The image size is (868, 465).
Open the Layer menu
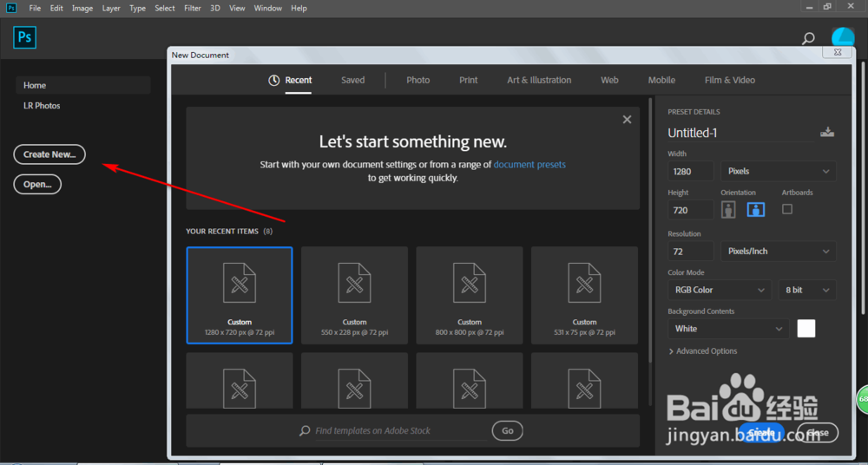tap(111, 9)
